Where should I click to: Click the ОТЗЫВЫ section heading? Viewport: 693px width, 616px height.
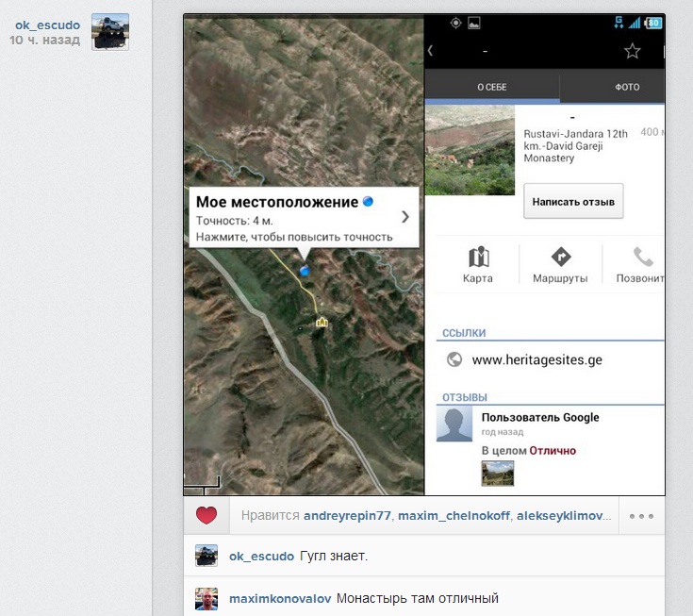(465, 397)
